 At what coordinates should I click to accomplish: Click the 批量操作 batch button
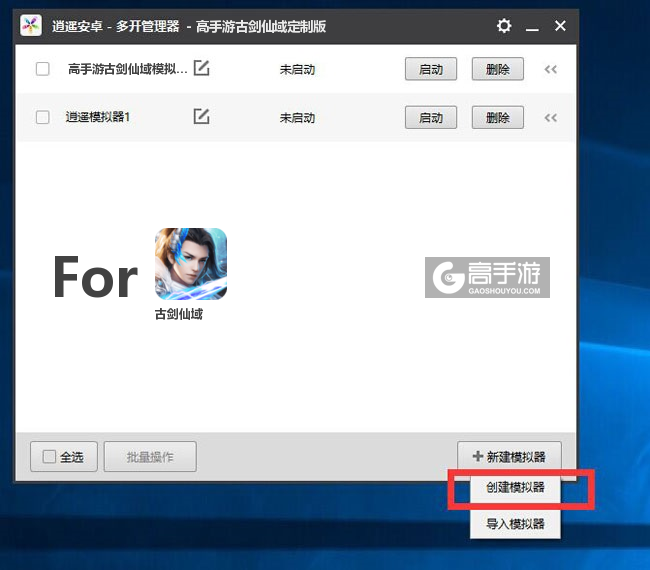click(x=150, y=457)
